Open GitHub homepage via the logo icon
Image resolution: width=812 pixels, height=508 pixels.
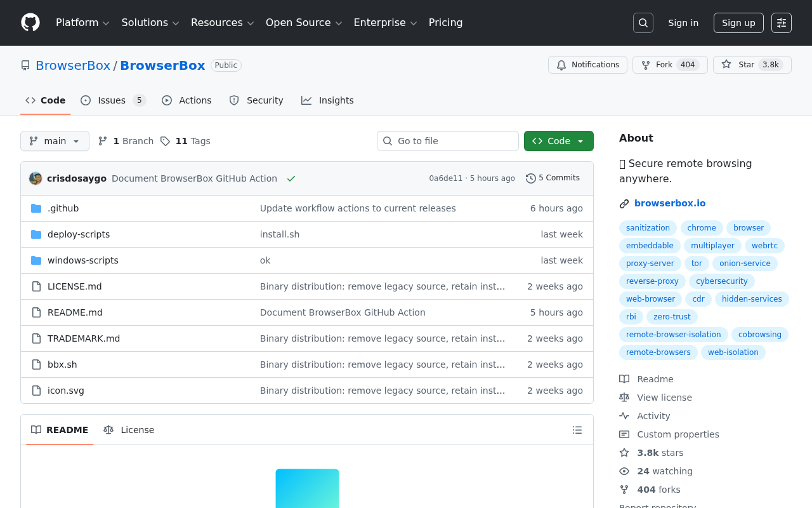tap(30, 23)
